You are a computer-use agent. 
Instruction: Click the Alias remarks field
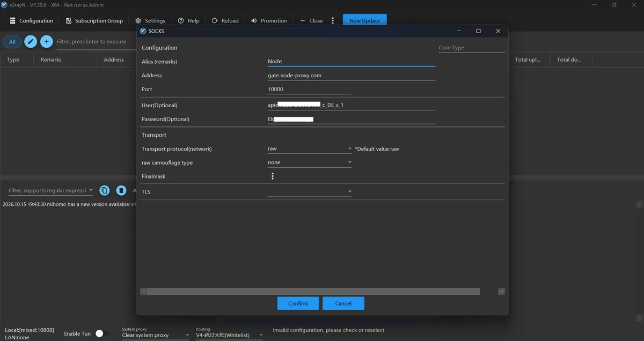351,61
